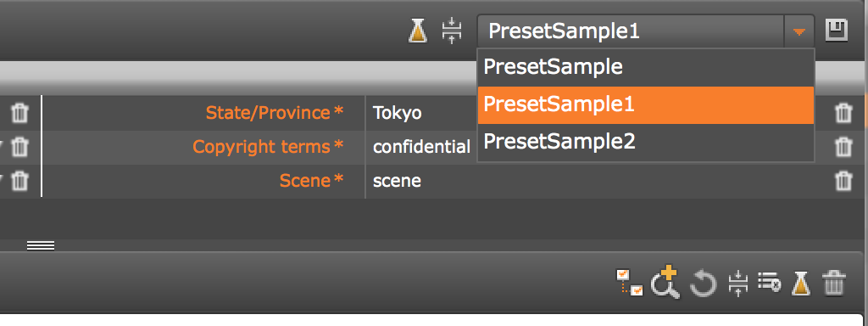Delete the Copyright terms row via right trash icon

(x=843, y=147)
